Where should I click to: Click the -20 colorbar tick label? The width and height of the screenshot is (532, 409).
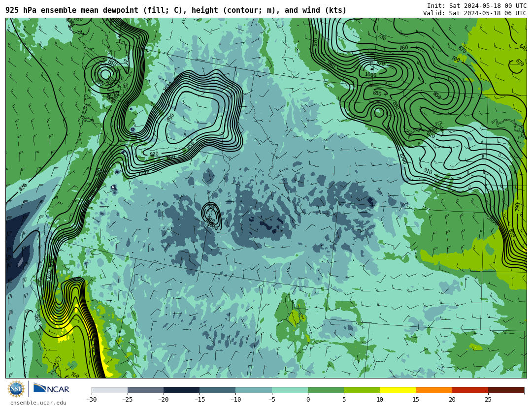pos(163,400)
